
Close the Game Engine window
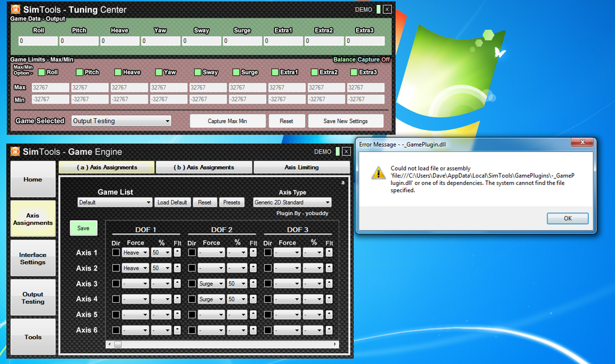pyautogui.click(x=347, y=151)
